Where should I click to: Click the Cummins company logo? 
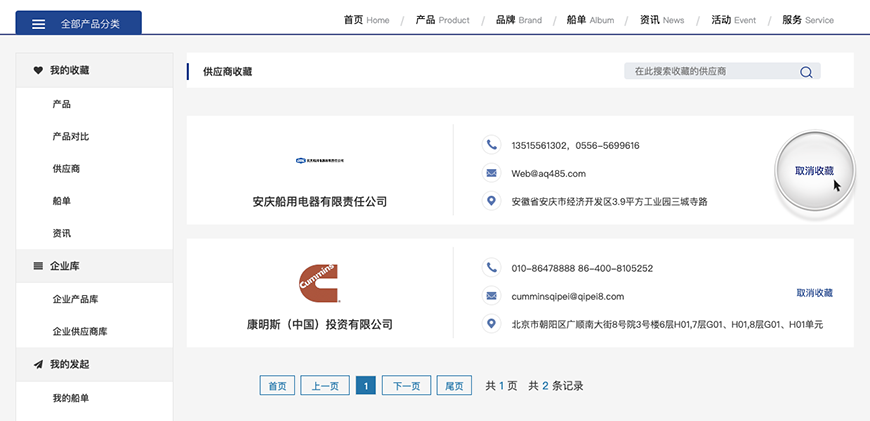coord(319,283)
